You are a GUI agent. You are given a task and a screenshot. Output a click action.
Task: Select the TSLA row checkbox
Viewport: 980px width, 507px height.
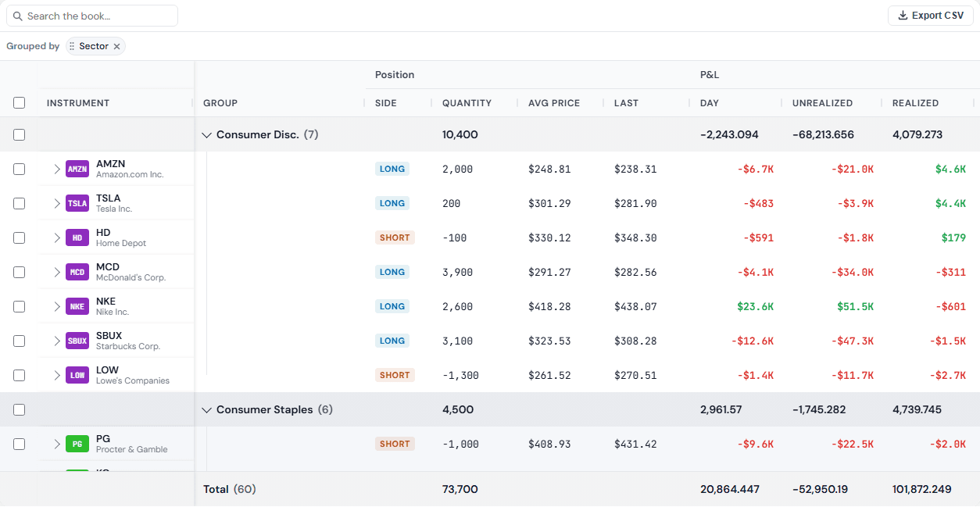(x=20, y=203)
